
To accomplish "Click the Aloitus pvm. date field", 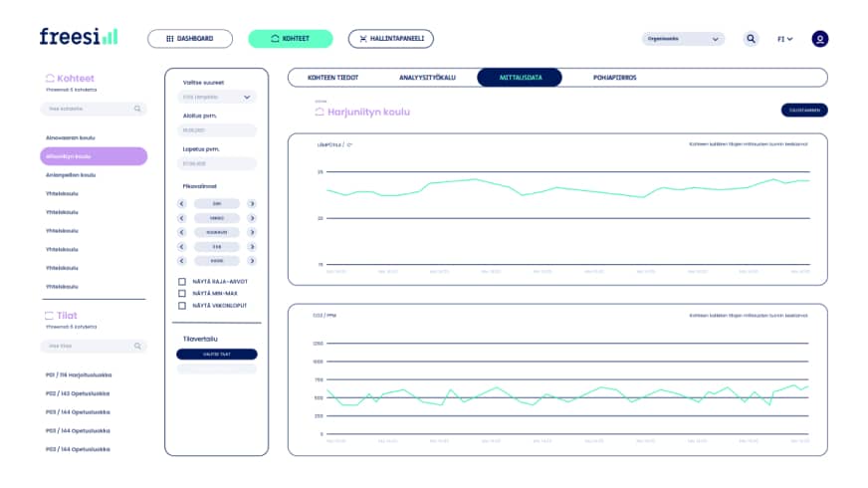I will [217, 130].
